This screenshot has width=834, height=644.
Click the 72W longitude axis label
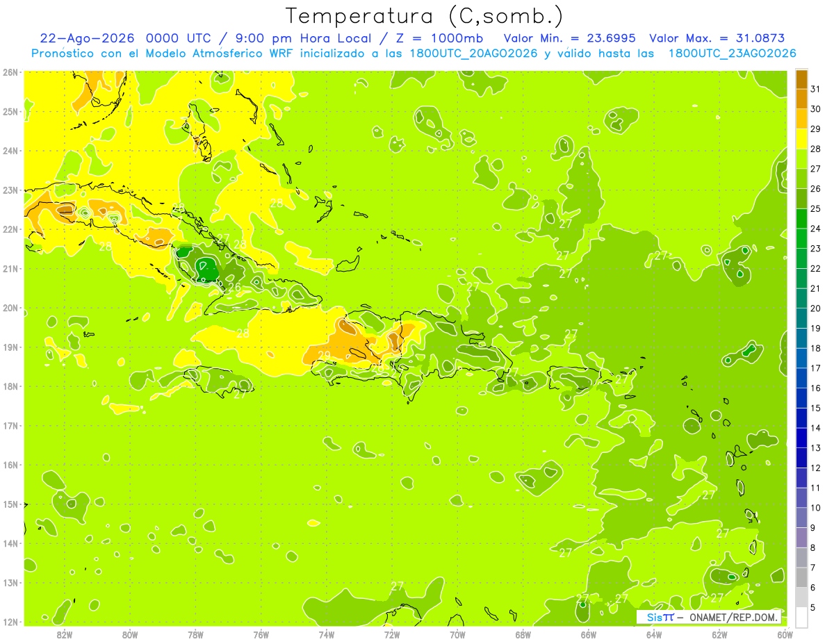tap(392, 634)
